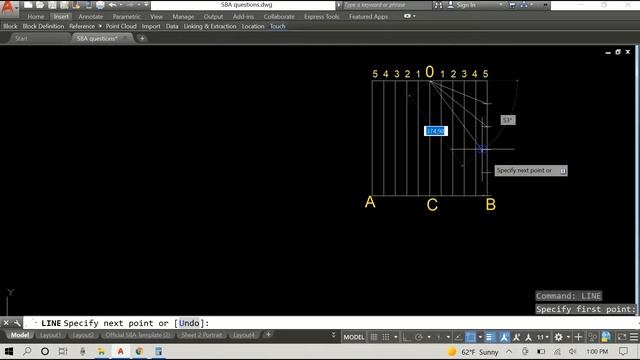Click the Plot (print) icon
The height and width of the screenshot is (360, 640).
100,5
